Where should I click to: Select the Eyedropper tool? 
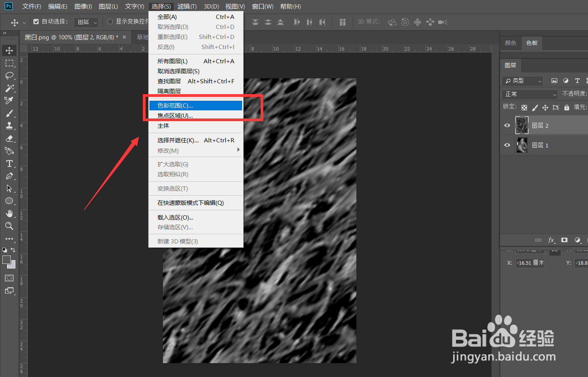(9, 100)
